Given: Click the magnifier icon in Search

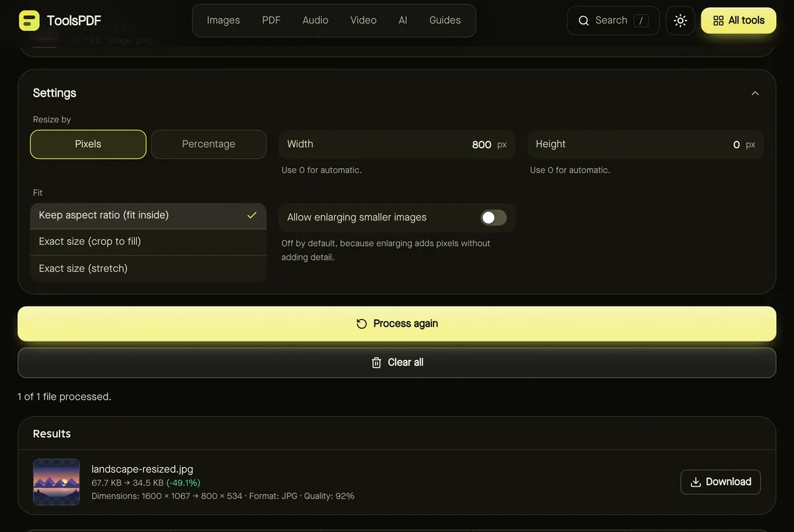Looking at the screenshot, I should click(x=584, y=21).
